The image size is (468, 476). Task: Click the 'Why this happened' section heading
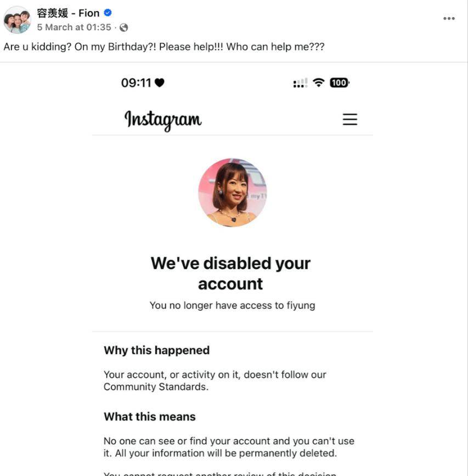pos(156,350)
